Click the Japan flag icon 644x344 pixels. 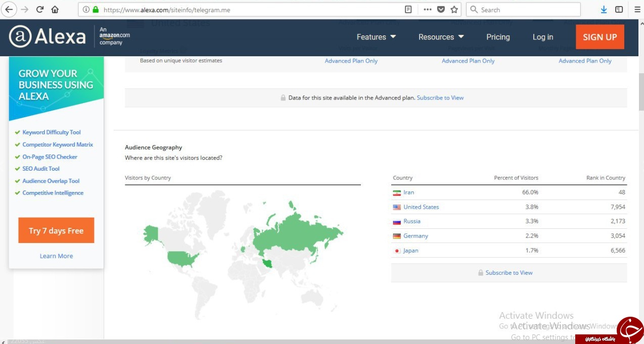[397, 251]
